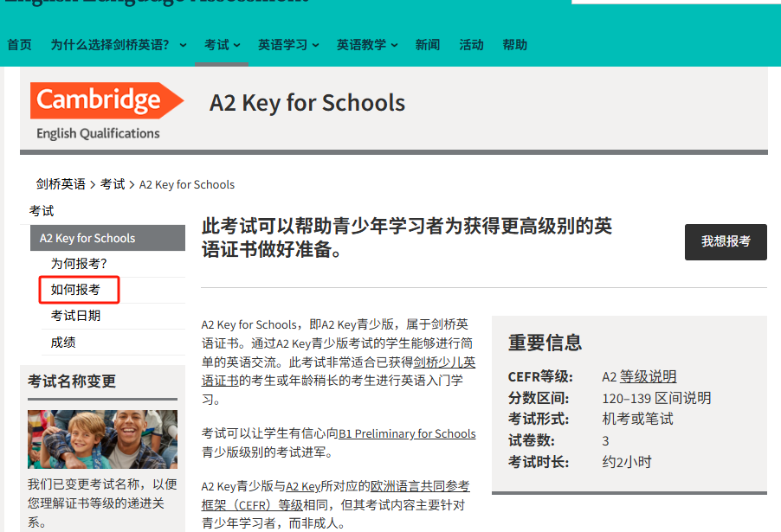Image resolution: width=781 pixels, height=532 pixels.
Task: Select 首页 in the top navigation
Action: [x=19, y=44]
